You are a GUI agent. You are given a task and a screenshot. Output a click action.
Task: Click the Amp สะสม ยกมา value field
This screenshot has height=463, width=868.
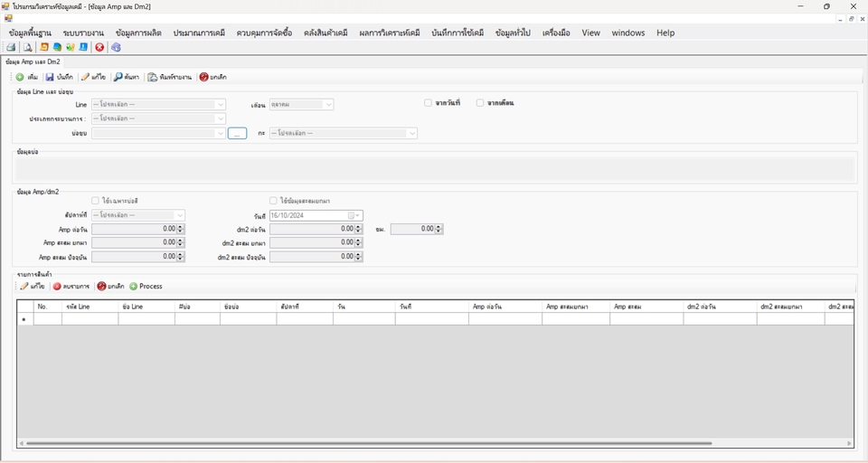pyautogui.click(x=134, y=242)
